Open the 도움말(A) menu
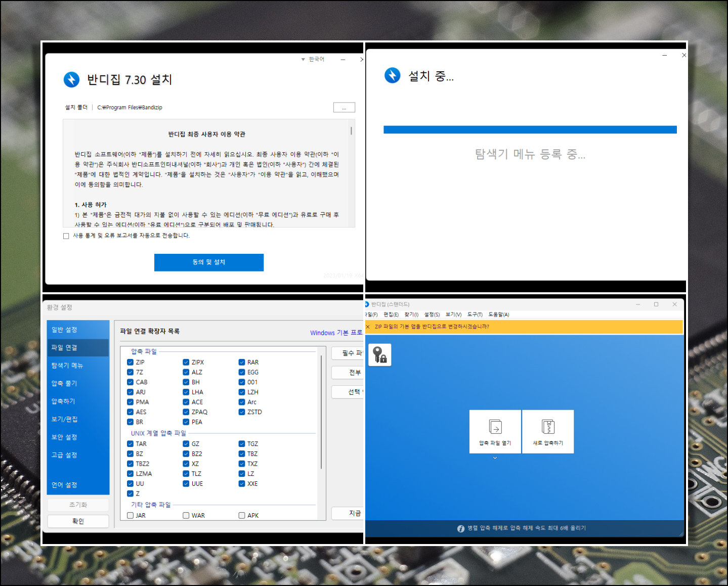This screenshot has height=586, width=728. click(x=499, y=314)
